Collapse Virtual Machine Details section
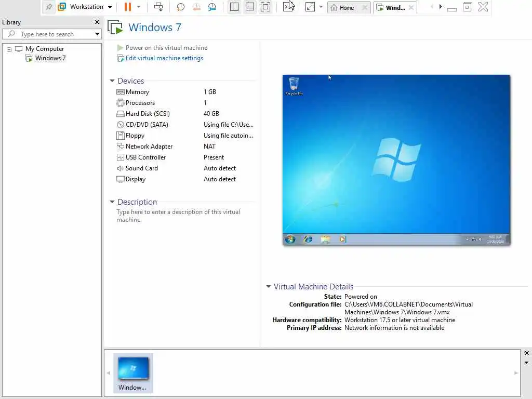 pos(269,286)
